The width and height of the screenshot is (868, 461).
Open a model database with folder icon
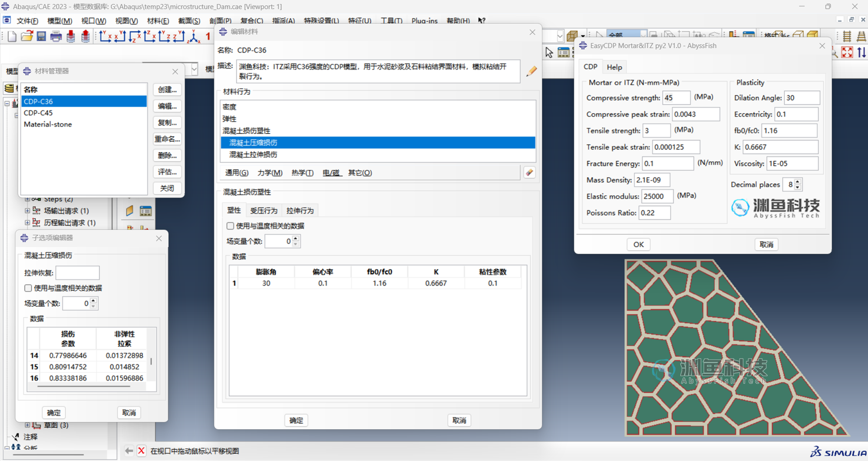click(x=27, y=36)
